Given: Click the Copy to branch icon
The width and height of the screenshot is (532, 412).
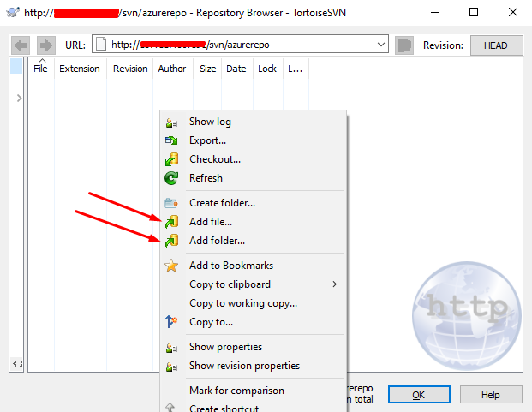Looking at the screenshot, I should click(171, 321).
